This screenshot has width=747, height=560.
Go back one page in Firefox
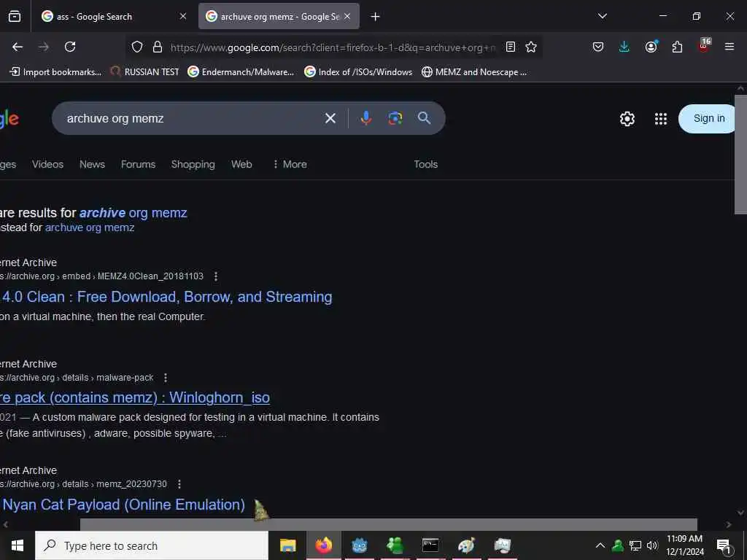[18, 47]
